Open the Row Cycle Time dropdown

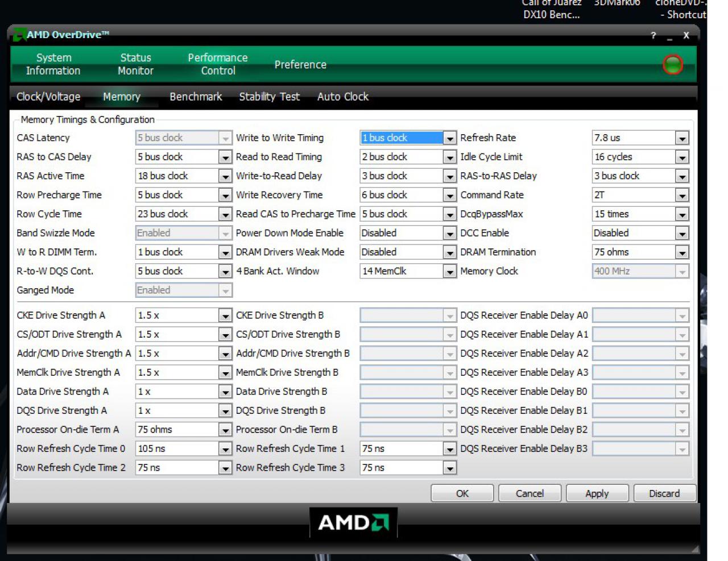pyautogui.click(x=225, y=214)
